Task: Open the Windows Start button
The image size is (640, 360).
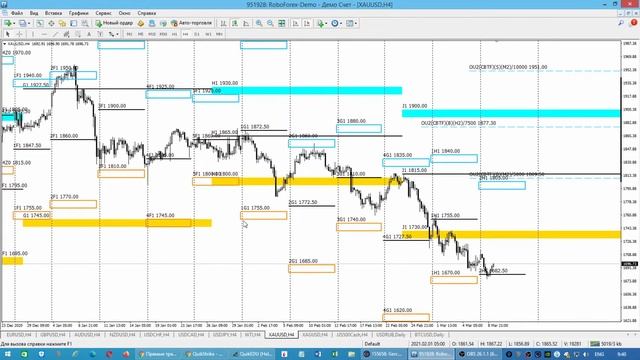Action: click(7, 354)
